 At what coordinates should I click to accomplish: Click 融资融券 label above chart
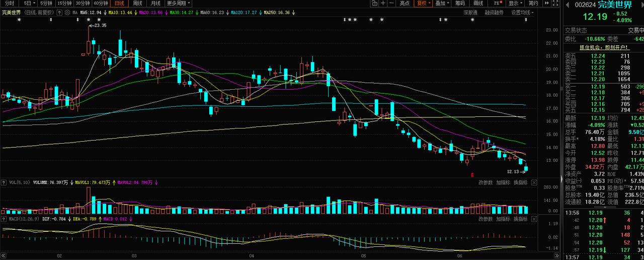(494, 13)
